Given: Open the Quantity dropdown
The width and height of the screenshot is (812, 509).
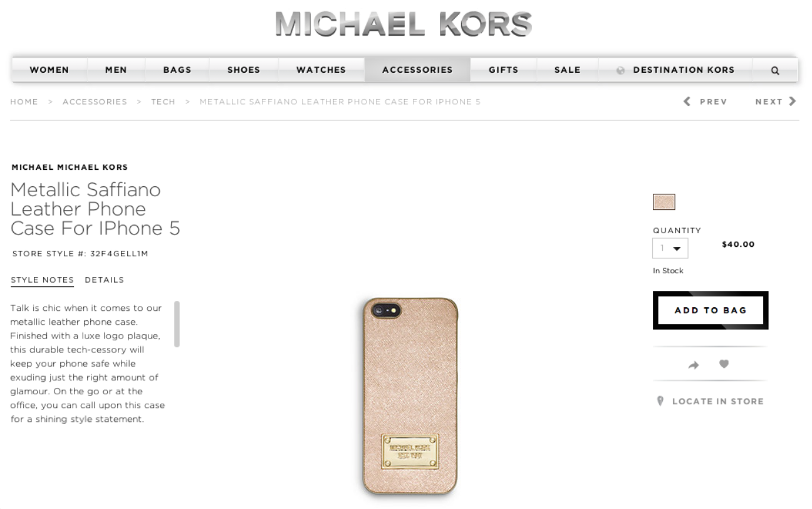Looking at the screenshot, I should [x=670, y=248].
